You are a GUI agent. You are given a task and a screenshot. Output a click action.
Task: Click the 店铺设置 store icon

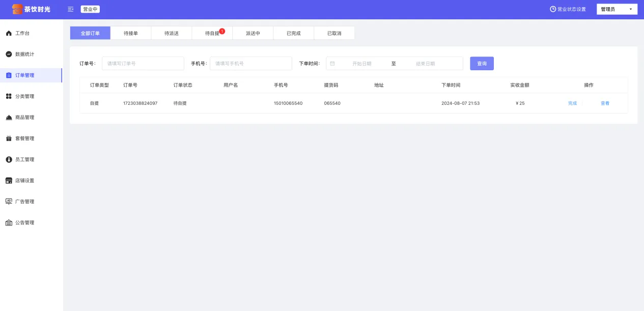[9, 181]
